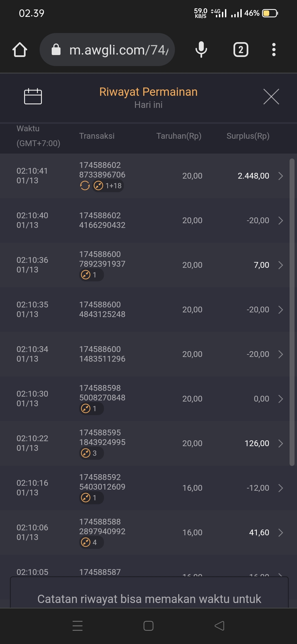The height and width of the screenshot is (644, 297).
Task: Open the calendar date filter icon
Action: tap(33, 97)
